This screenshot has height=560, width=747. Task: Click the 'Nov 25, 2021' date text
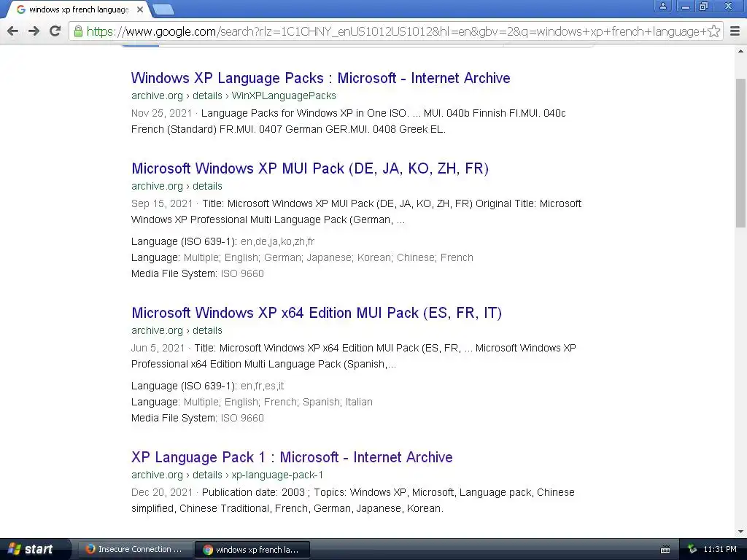pyautogui.click(x=161, y=113)
